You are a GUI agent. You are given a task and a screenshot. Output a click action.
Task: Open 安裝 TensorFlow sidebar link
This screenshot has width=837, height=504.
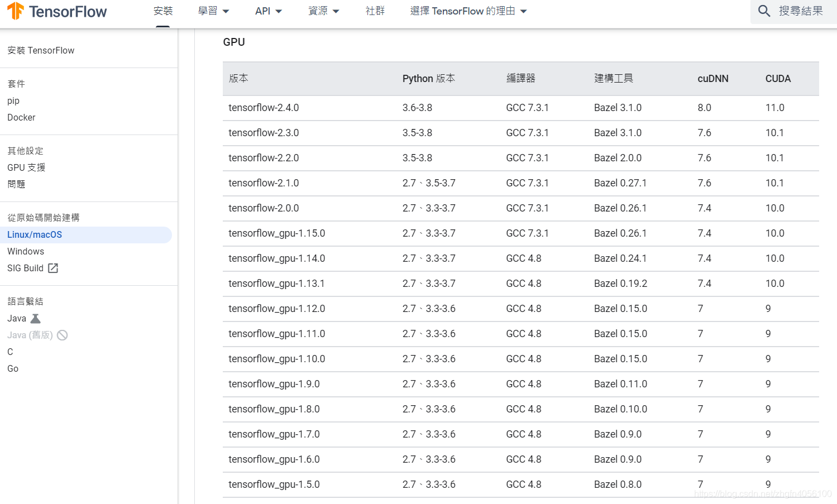pos(41,51)
